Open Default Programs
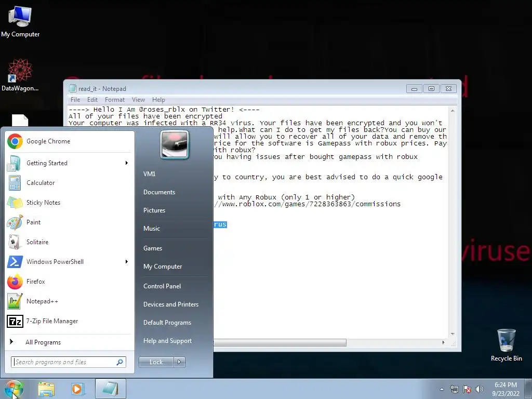Image resolution: width=532 pixels, height=399 pixels. 167,323
